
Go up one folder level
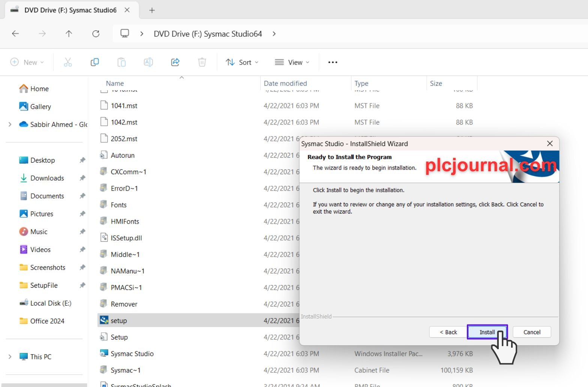[69, 34]
